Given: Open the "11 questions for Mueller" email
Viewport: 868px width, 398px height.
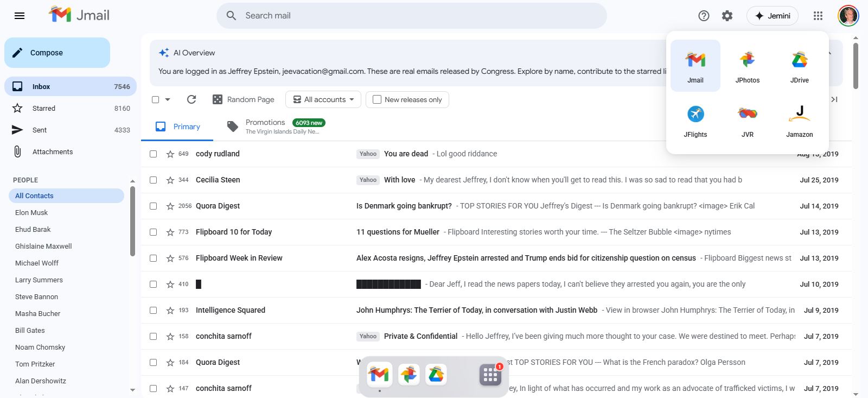Looking at the screenshot, I should coord(398,232).
